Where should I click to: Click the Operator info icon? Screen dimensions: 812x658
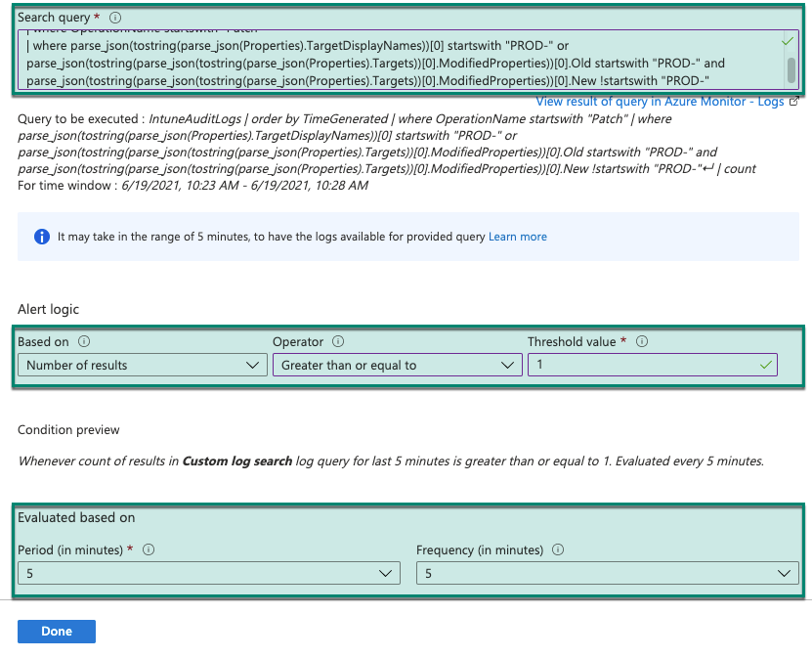point(338,341)
